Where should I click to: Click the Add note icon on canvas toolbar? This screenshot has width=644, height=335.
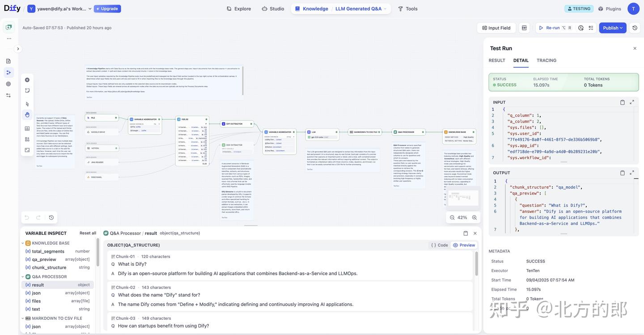[27, 91]
